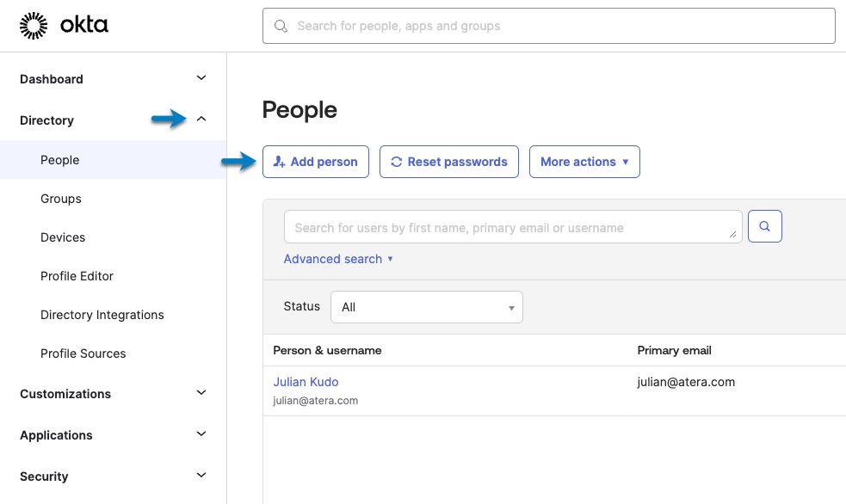Open the Groups menu item
Screen dimensions: 846x504
coord(61,199)
